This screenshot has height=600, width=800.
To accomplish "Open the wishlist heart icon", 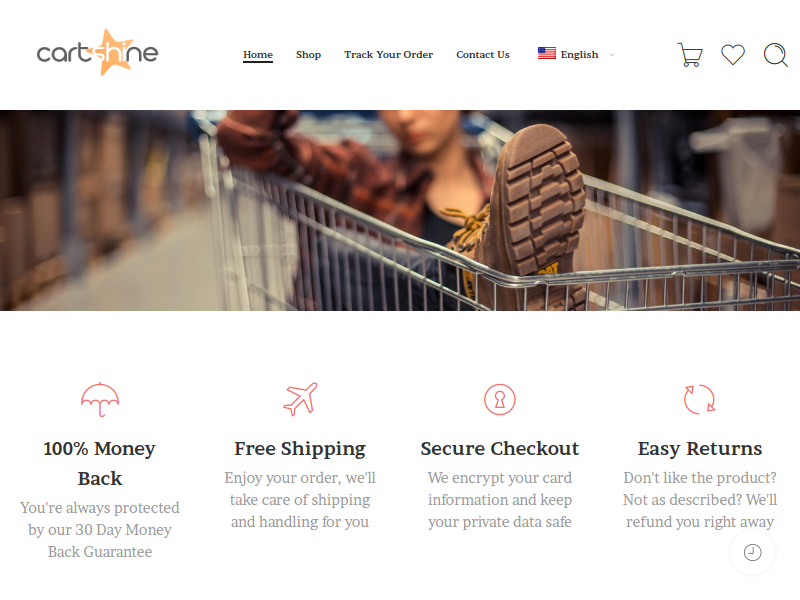I will (733, 55).
